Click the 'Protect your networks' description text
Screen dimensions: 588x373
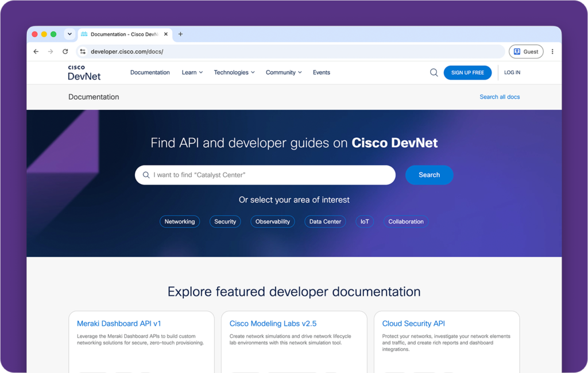tap(446, 343)
